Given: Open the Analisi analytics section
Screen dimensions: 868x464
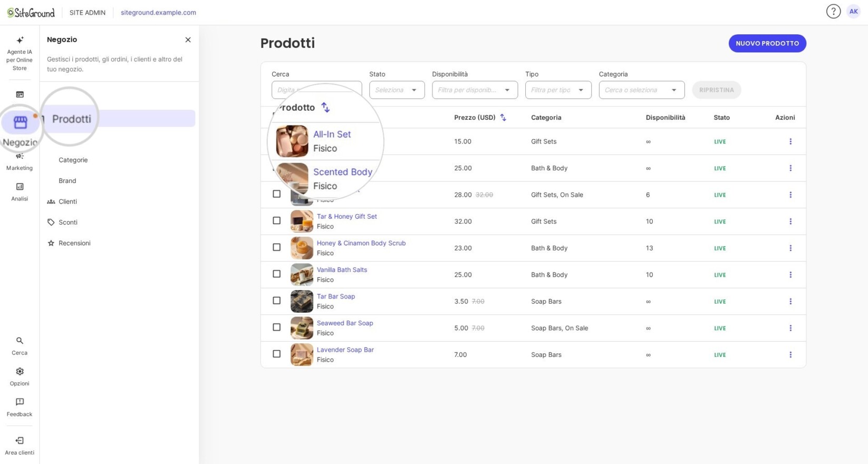Looking at the screenshot, I should coord(20,192).
